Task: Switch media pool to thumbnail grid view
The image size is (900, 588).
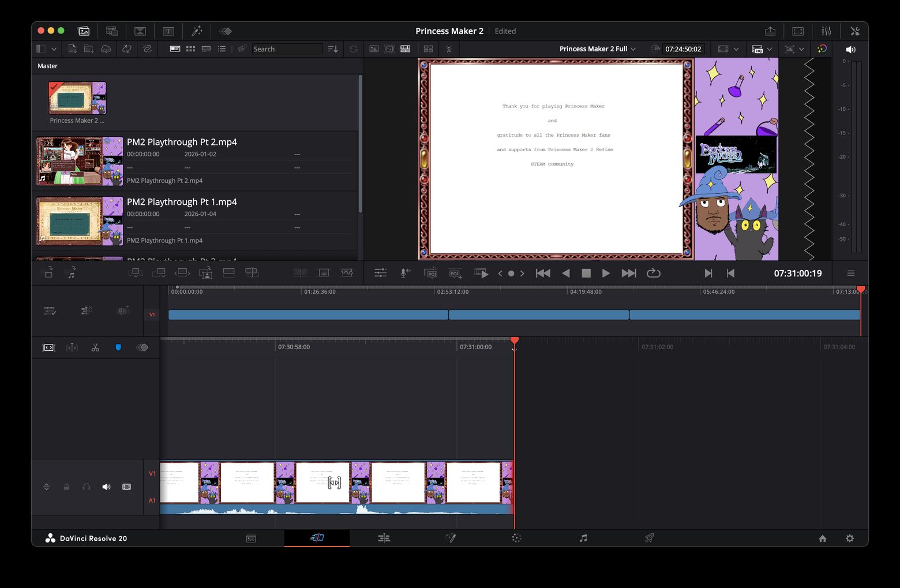Action: (190, 49)
